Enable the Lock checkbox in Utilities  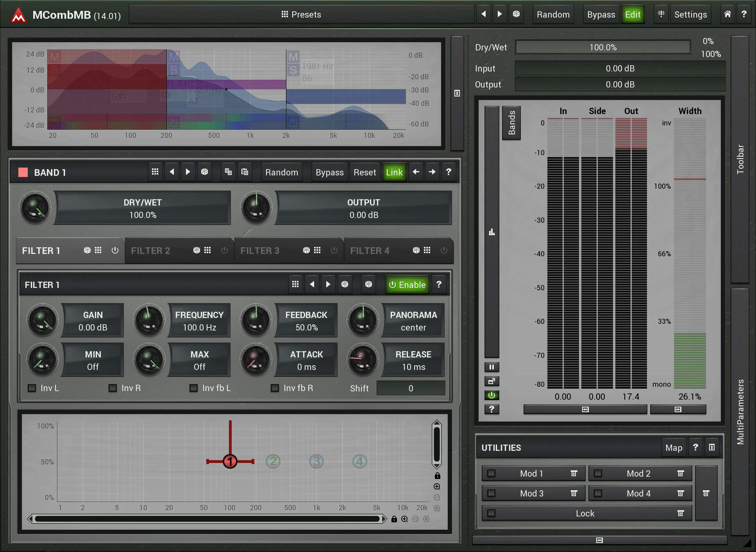[x=491, y=513]
